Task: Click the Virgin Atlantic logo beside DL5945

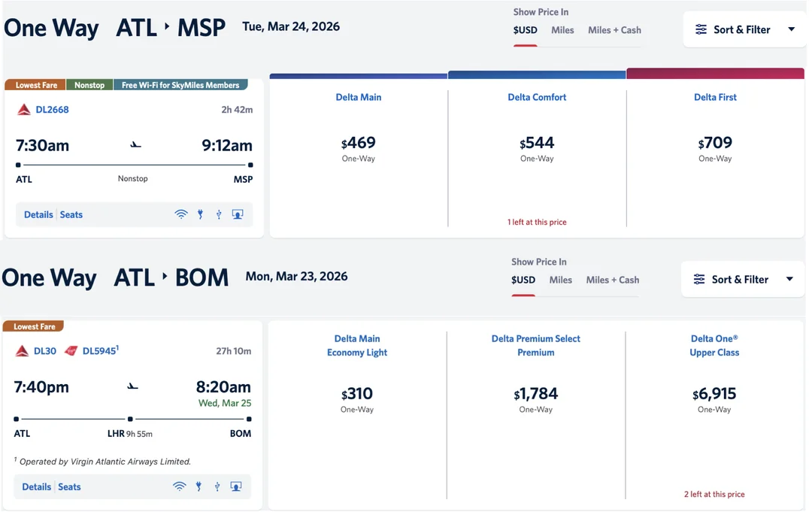Action: pyautogui.click(x=71, y=351)
